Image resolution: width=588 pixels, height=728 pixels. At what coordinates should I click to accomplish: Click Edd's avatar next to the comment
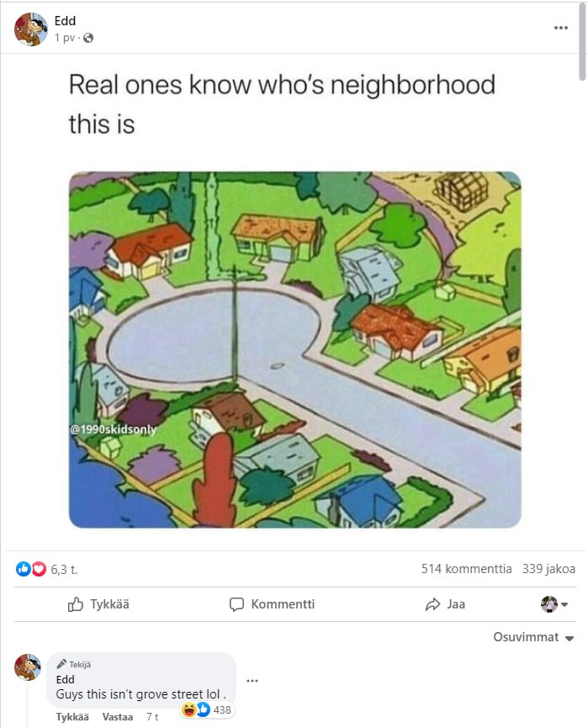point(28,667)
